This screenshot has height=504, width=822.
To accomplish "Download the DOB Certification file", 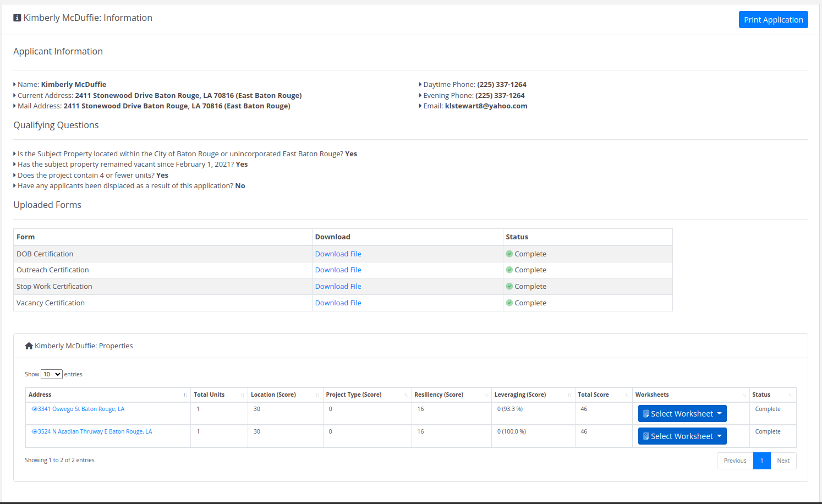I will point(338,254).
